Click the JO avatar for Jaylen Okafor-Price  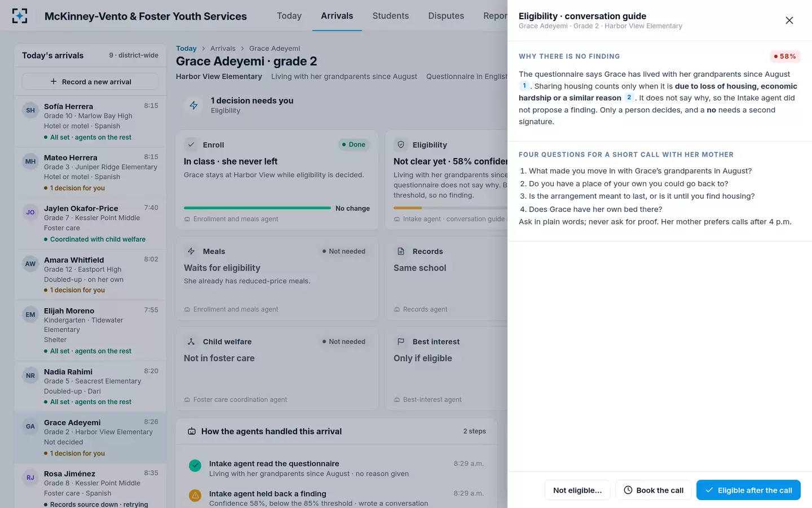(x=30, y=212)
